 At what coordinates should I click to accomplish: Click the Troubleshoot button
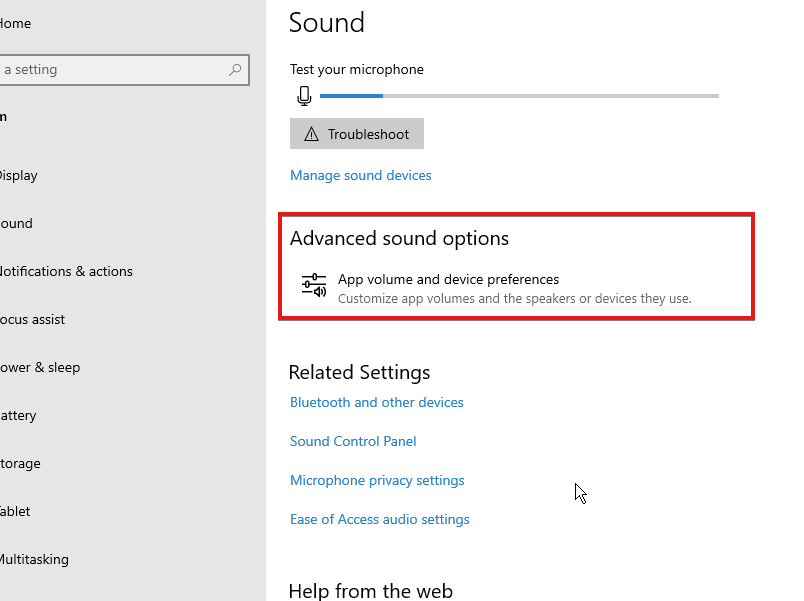[x=357, y=134]
